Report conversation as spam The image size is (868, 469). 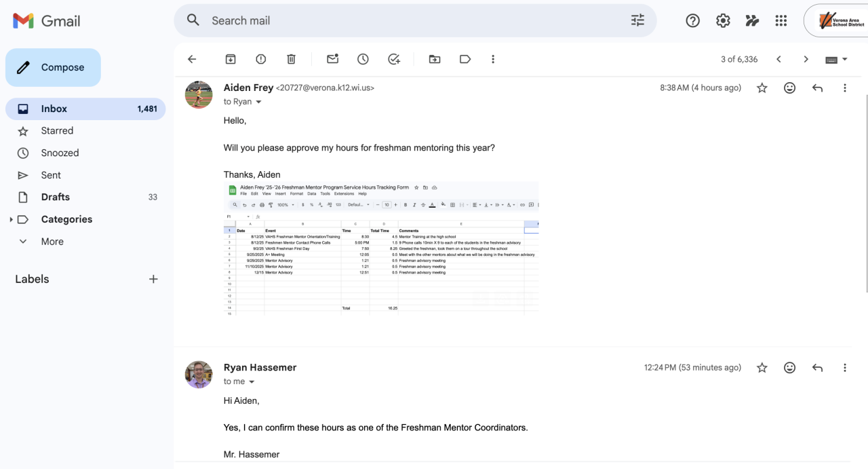point(261,59)
